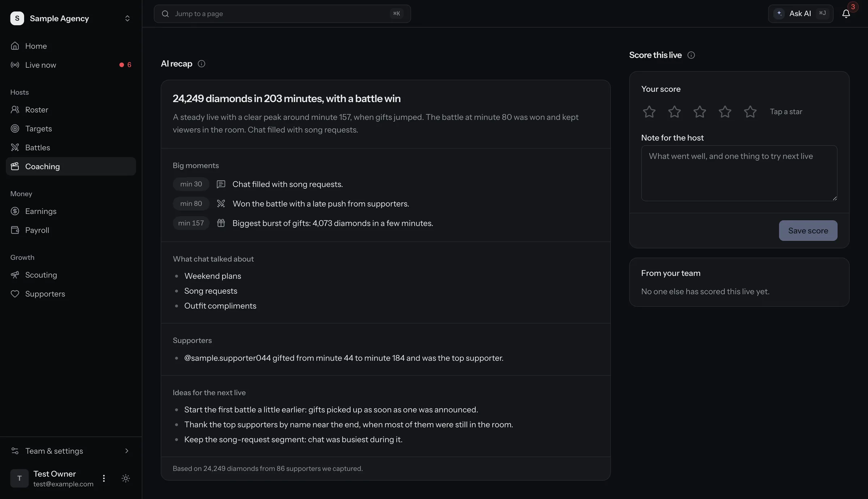The image size is (868, 499).
Task: Open the Payroll page
Action: point(71,230)
